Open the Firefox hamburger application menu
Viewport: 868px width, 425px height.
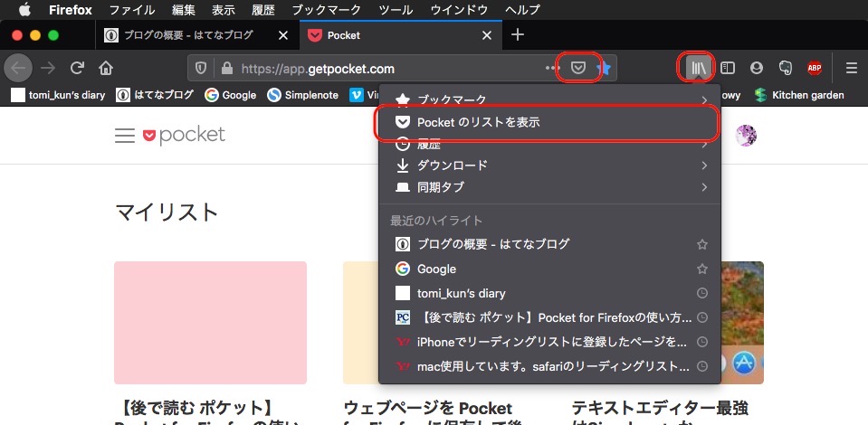click(x=852, y=68)
